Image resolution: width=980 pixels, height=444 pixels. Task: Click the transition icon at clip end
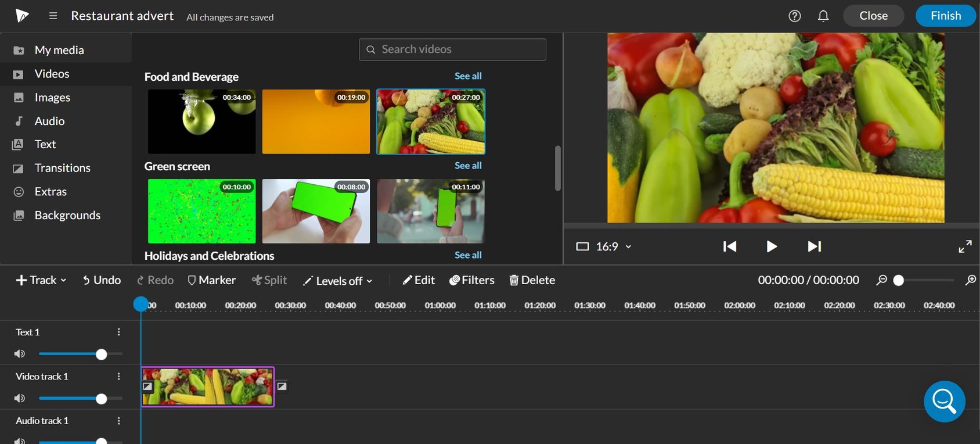(x=282, y=386)
